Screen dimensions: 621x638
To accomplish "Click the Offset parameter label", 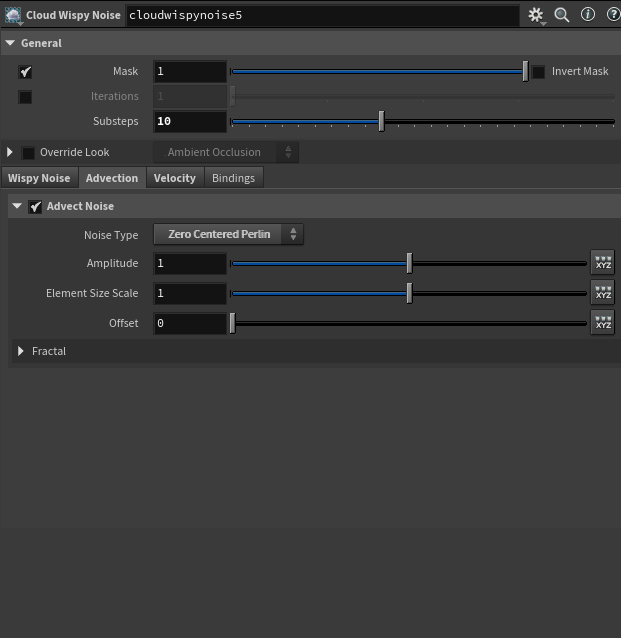I will [124, 323].
